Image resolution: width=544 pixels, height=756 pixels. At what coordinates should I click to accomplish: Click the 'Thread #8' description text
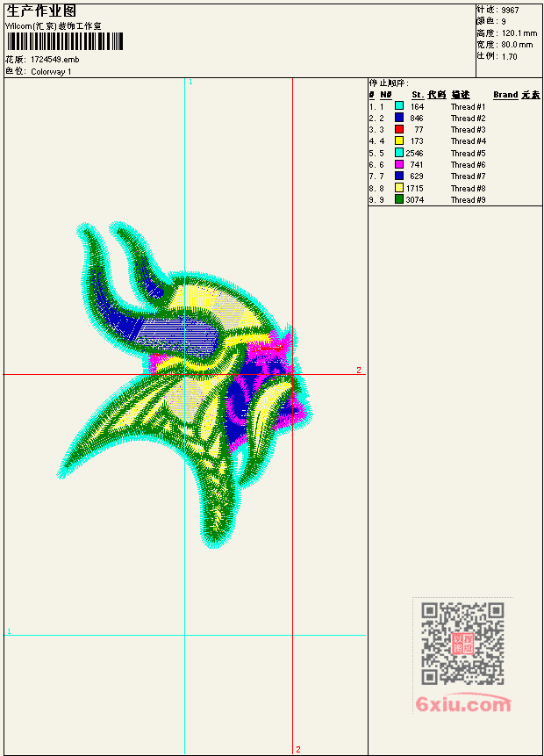tap(468, 189)
